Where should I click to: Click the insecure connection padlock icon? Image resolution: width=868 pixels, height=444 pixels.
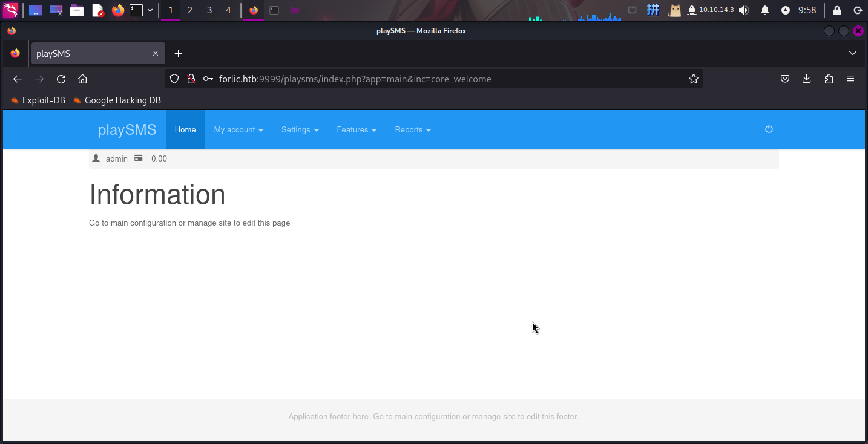[191, 79]
